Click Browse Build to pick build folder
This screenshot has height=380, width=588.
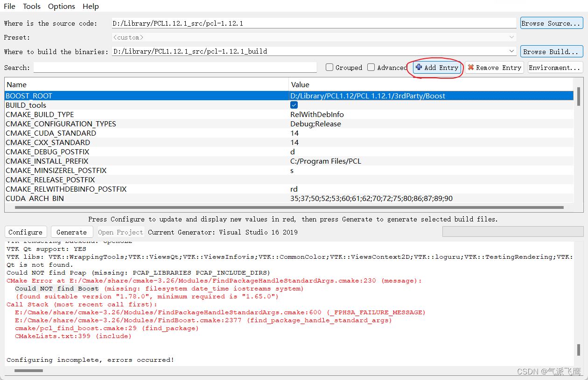coord(552,51)
